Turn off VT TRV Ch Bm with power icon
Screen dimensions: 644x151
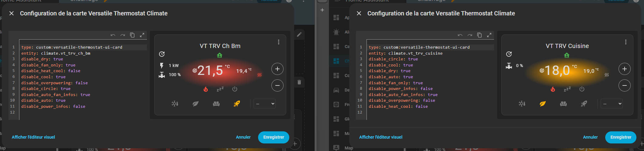[235, 89]
